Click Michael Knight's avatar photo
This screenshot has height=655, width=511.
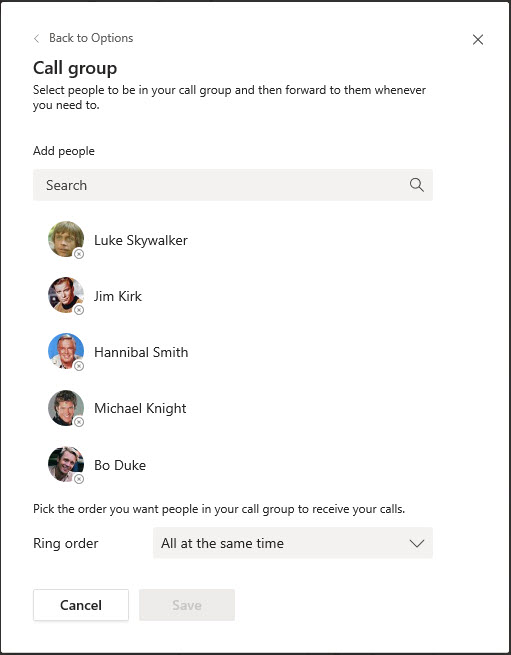pos(66,407)
